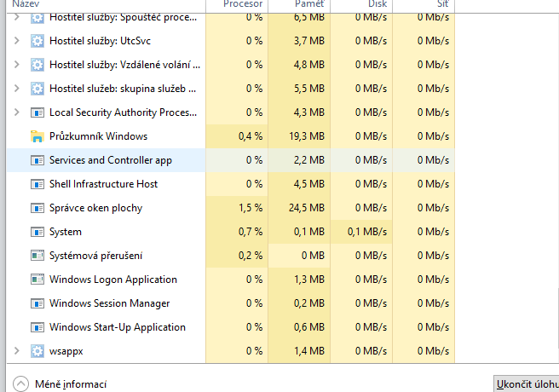The width and height of the screenshot is (559, 392).
Task: Click the wsappx gear icon
Action: 37,351
